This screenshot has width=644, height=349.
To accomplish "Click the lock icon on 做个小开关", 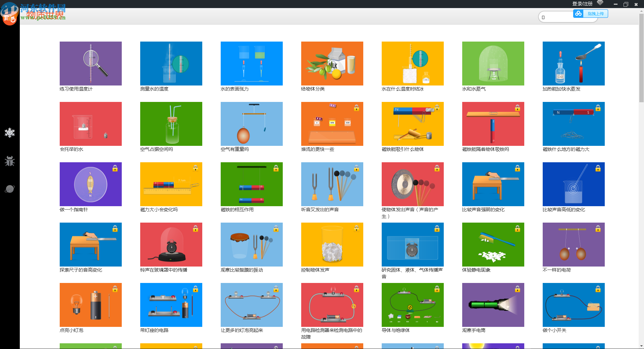I will [x=598, y=289].
